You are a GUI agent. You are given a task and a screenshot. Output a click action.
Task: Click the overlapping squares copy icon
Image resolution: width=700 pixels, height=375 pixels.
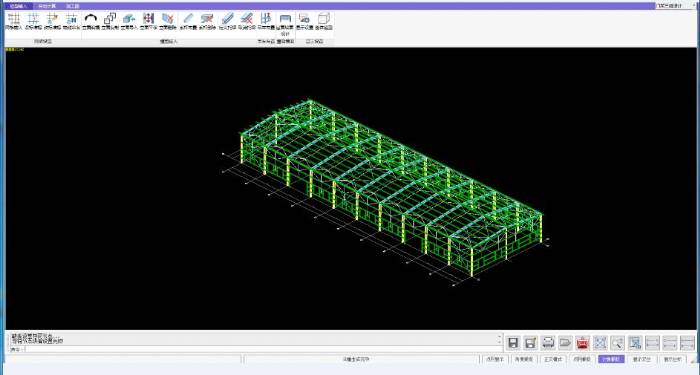point(110,19)
